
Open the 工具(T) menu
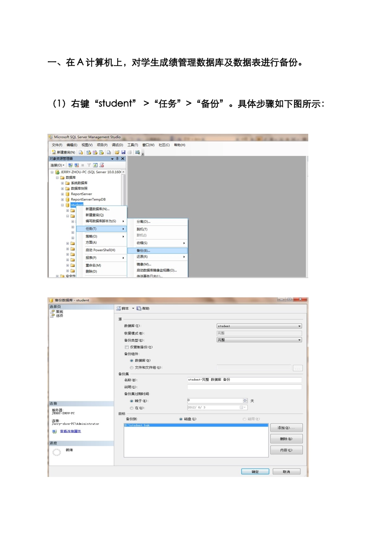[133, 145]
